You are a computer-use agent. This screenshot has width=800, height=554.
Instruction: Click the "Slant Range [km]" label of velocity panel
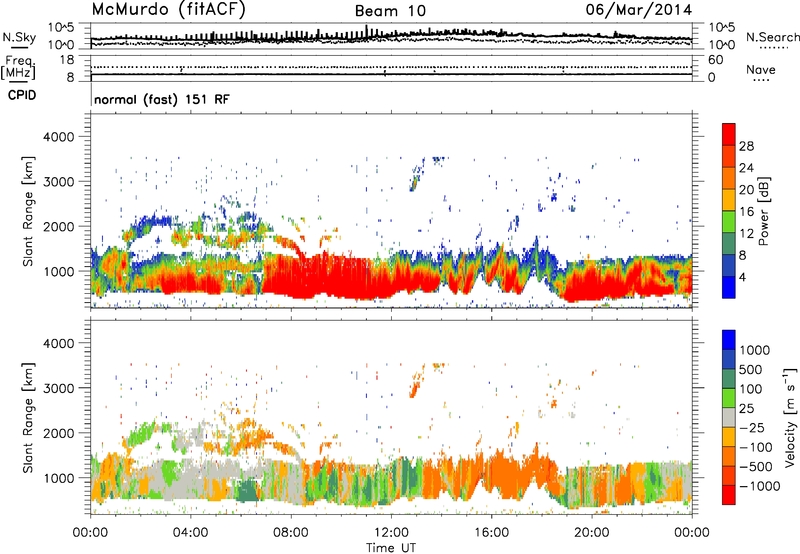coord(29,417)
